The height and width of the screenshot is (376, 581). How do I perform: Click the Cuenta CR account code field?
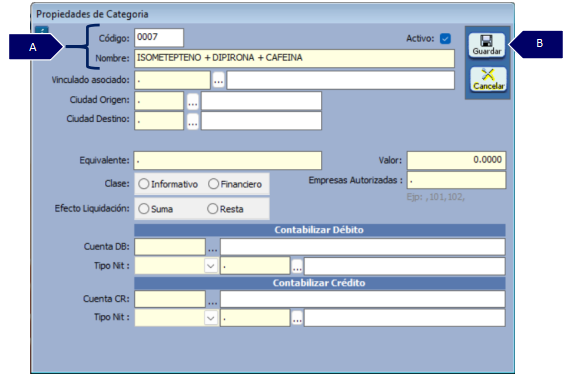170,299
